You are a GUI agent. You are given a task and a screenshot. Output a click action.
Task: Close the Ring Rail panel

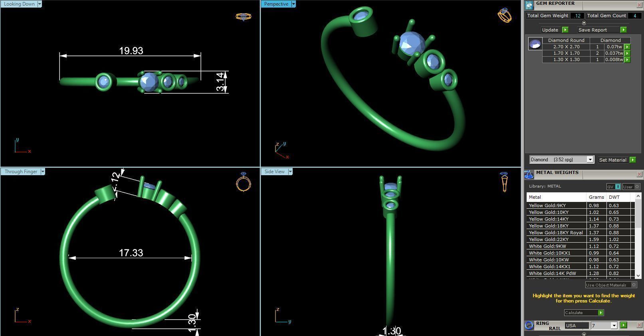click(x=639, y=325)
